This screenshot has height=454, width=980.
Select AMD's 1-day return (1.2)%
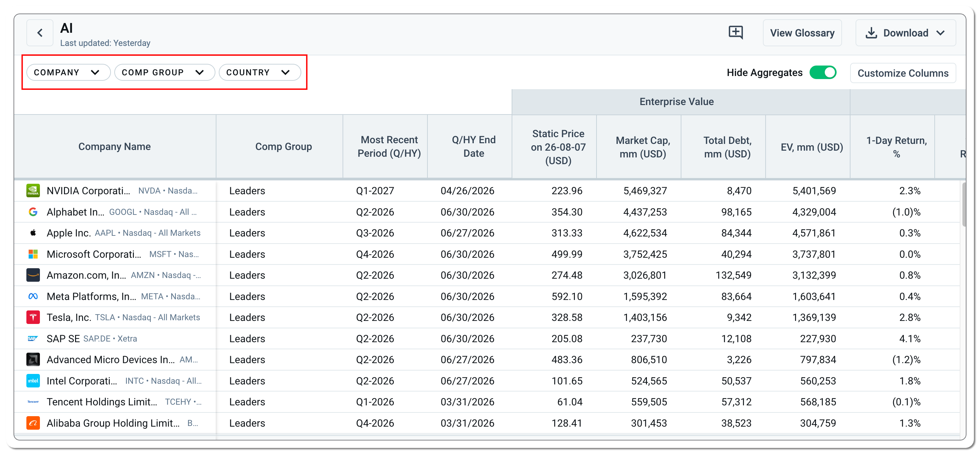tap(907, 359)
